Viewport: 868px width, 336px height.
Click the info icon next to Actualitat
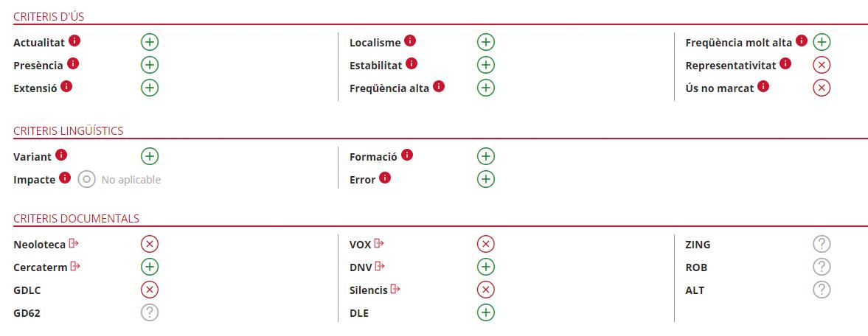[x=74, y=41]
